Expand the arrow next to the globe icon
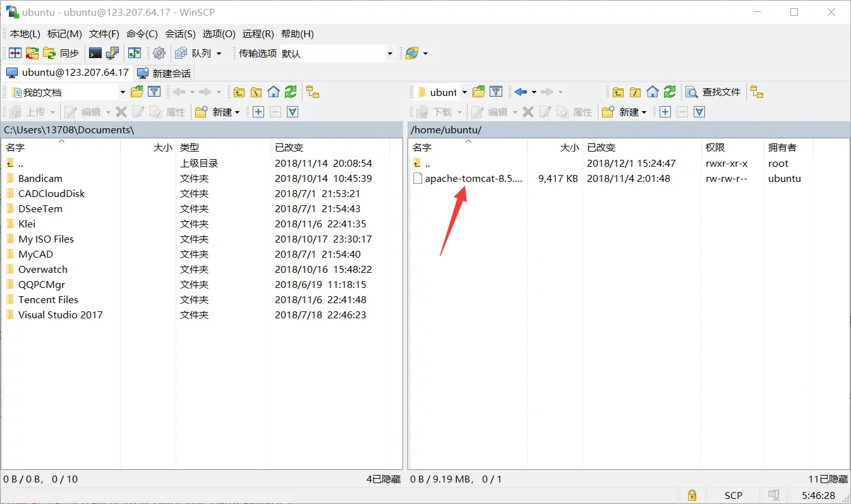 coord(425,54)
